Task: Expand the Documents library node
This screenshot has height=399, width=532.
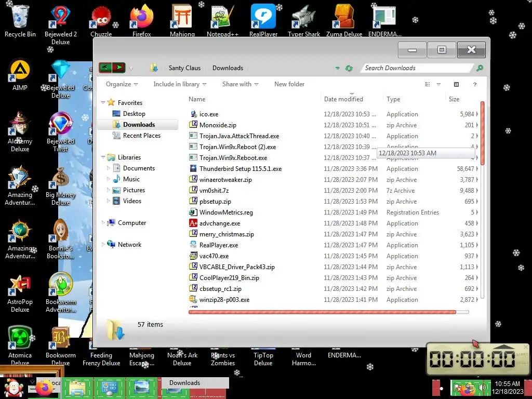Action: click(109, 168)
